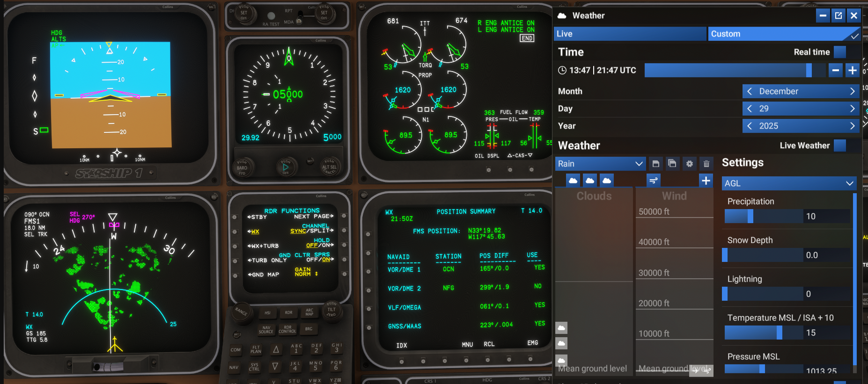
Task: Click line select key beside WX+TURB
Action: tap(235, 246)
